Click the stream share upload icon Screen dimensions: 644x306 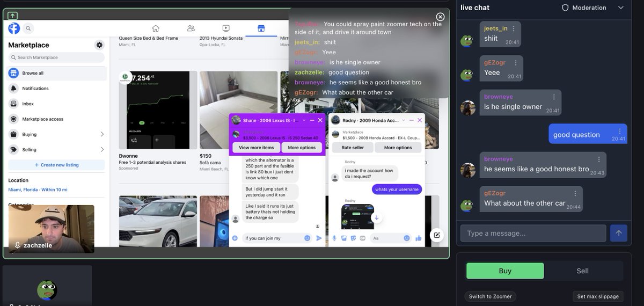[x=13, y=16]
